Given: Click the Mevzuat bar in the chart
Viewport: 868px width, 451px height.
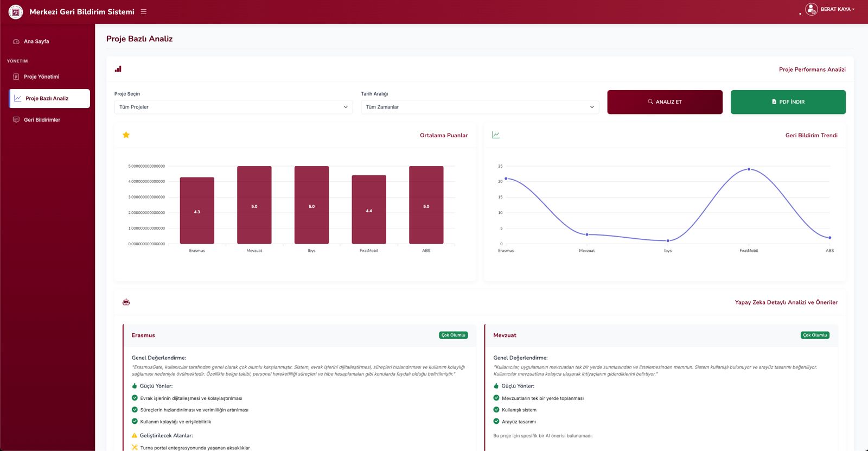Looking at the screenshot, I should [x=254, y=205].
